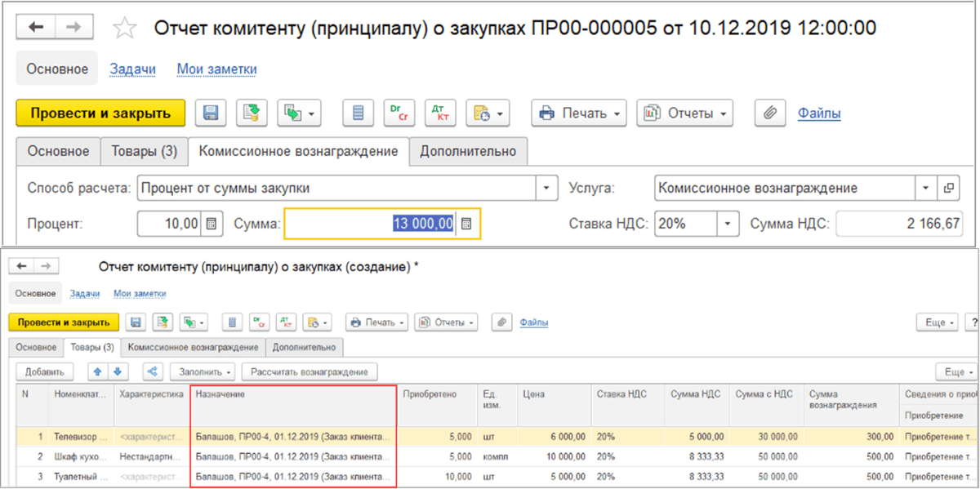Select Комиссионное вознаграждение tab in upper window
The height and width of the screenshot is (489, 980).
click(x=298, y=152)
